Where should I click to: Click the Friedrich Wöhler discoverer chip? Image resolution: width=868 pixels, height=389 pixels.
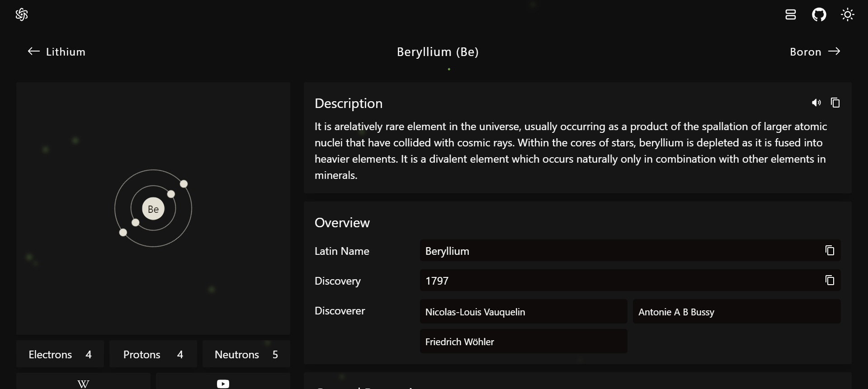[x=523, y=342]
